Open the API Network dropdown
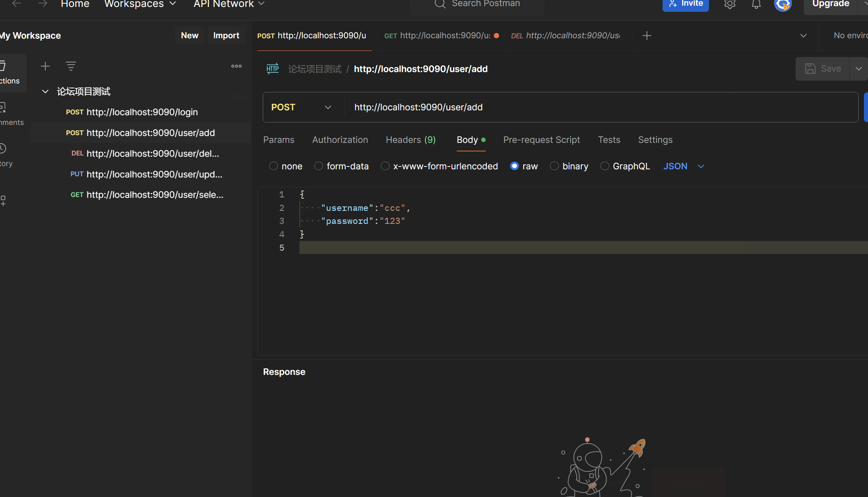Image resolution: width=868 pixels, height=497 pixels. click(x=229, y=4)
